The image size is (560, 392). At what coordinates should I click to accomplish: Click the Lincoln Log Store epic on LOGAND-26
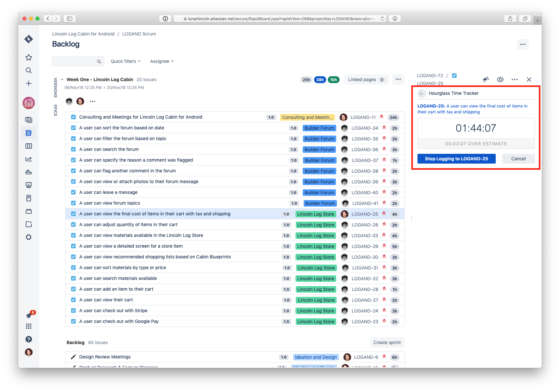(x=316, y=225)
